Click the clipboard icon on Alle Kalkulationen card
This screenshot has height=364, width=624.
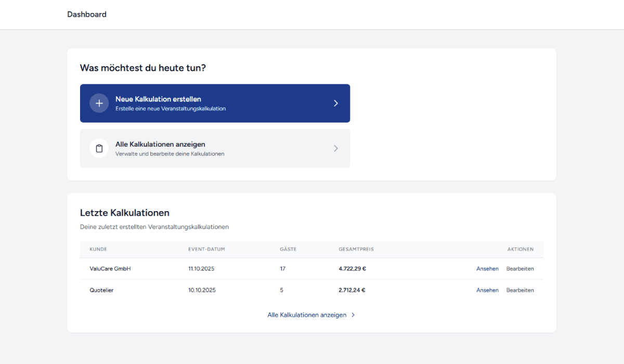99,148
